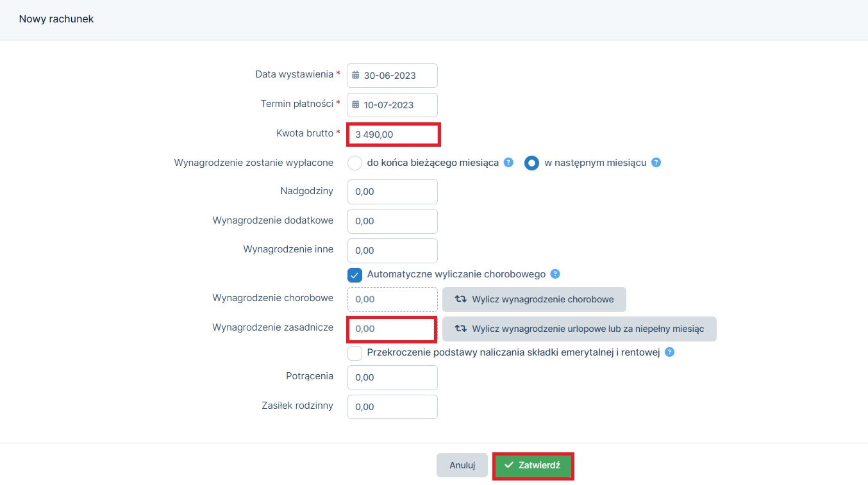Click calendar icon in Data wystawienia field
Viewport: 868px width, 485px height.
point(356,75)
